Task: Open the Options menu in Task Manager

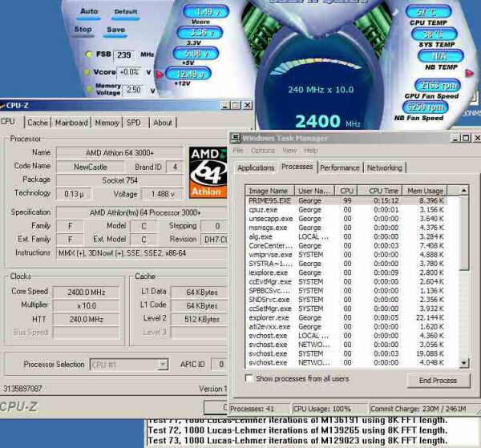Action: pos(263,151)
